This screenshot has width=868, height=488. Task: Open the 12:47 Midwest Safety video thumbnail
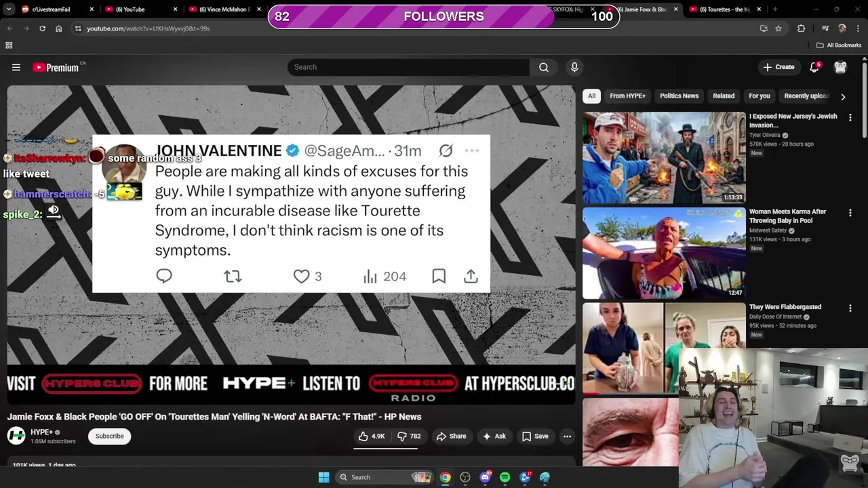point(664,253)
